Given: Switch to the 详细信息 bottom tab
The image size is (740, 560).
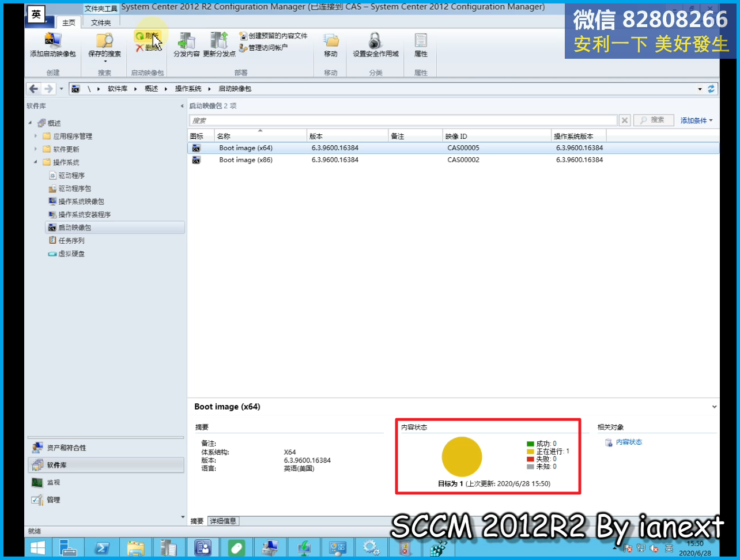Looking at the screenshot, I should click(x=223, y=521).
